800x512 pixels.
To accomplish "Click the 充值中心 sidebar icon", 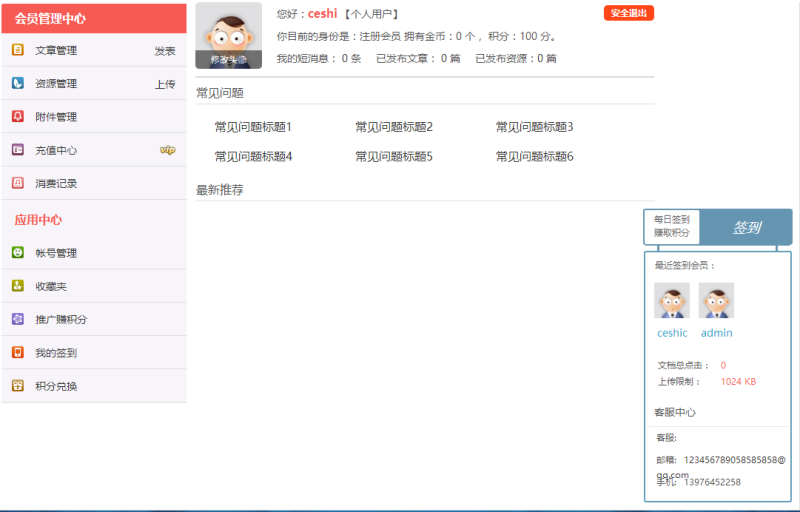I will pos(18,150).
